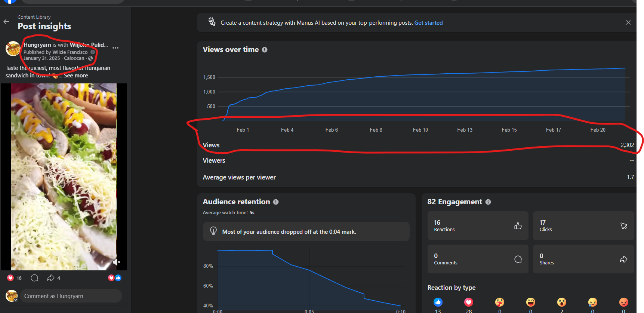Show Audience retention info tooltip icon
Viewport: 644px width, 313px height.
(x=276, y=202)
